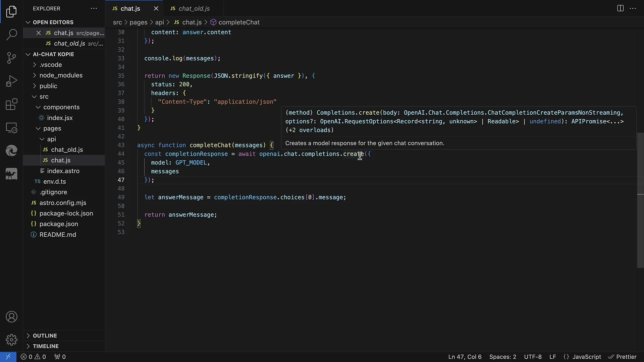Click pages breadcrumb segment
Viewport: 644px width, 362px height.
pyautogui.click(x=139, y=22)
